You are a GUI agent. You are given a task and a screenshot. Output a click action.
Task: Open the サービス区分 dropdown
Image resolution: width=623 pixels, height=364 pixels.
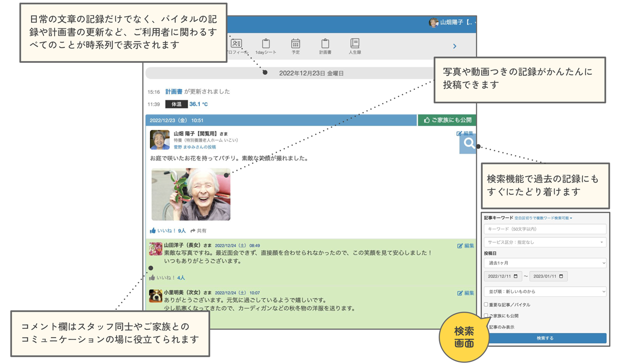click(x=545, y=242)
